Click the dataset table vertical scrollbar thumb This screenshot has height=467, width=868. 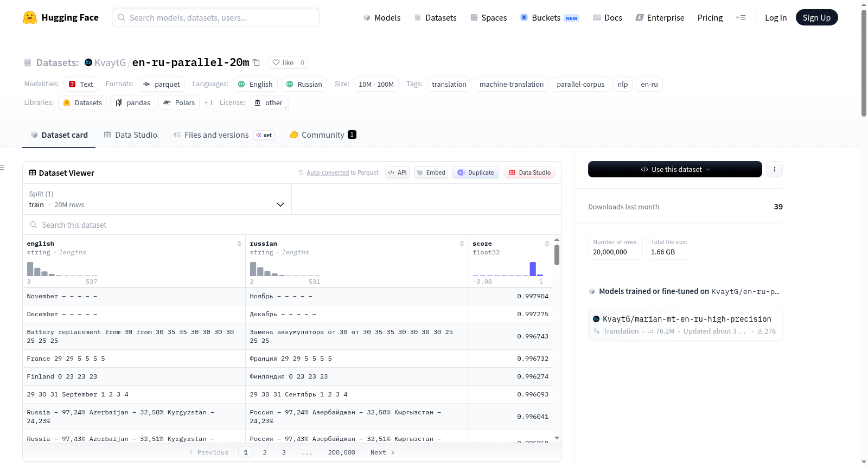pos(557,255)
